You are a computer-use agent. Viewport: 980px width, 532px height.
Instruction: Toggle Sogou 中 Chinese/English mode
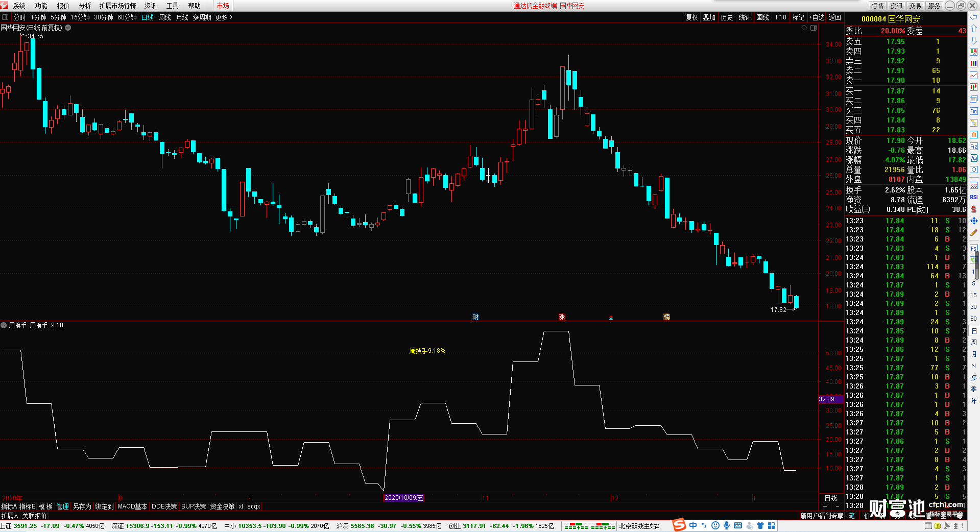click(693, 525)
